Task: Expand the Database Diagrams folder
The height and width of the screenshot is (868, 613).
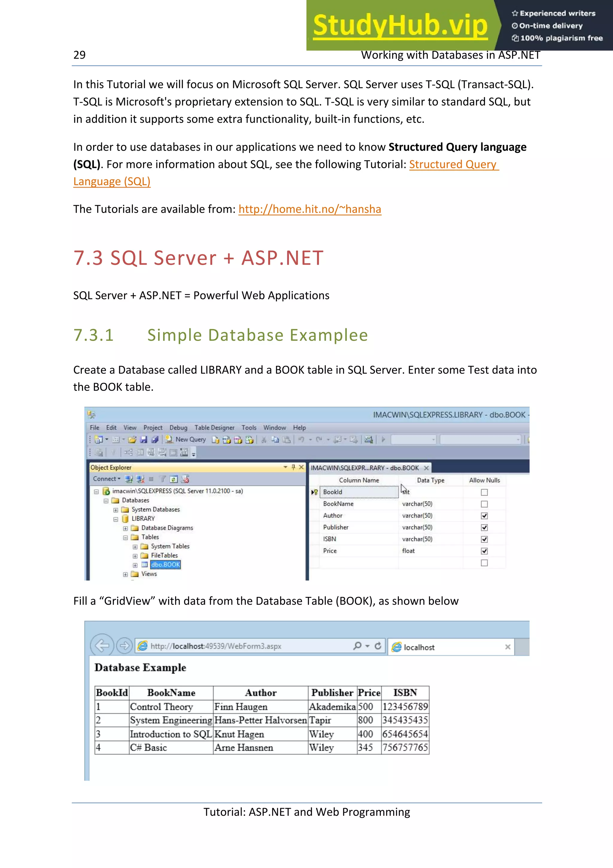Action: point(125,528)
